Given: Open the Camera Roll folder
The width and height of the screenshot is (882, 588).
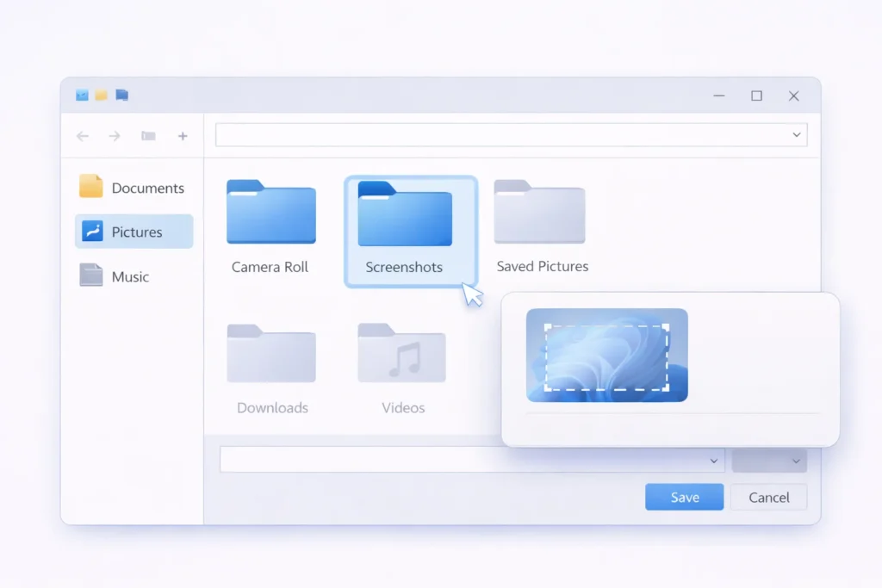Looking at the screenshot, I should click(270, 215).
